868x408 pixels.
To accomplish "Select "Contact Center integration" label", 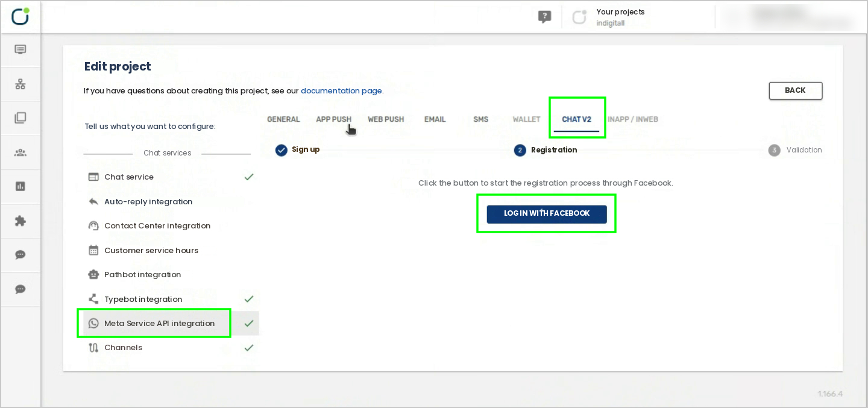I will [157, 226].
